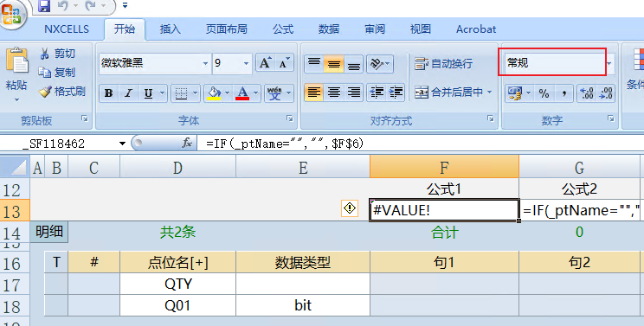644x326 pixels.
Task: Switch to the 审阅 tab
Action: pyautogui.click(x=375, y=29)
